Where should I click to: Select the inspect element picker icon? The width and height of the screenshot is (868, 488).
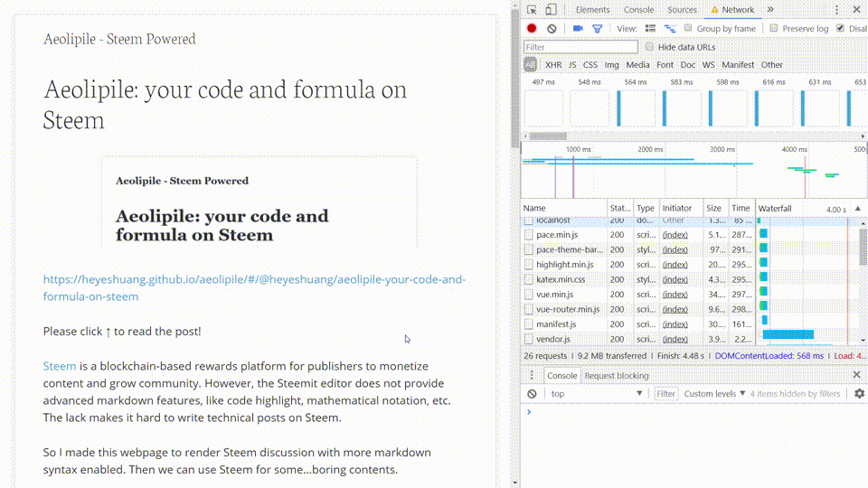click(x=532, y=10)
